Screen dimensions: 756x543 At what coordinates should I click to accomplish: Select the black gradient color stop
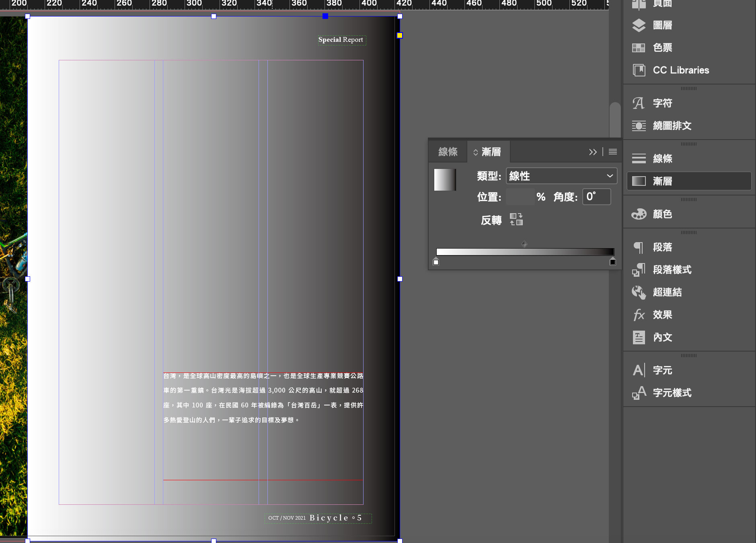coord(612,262)
